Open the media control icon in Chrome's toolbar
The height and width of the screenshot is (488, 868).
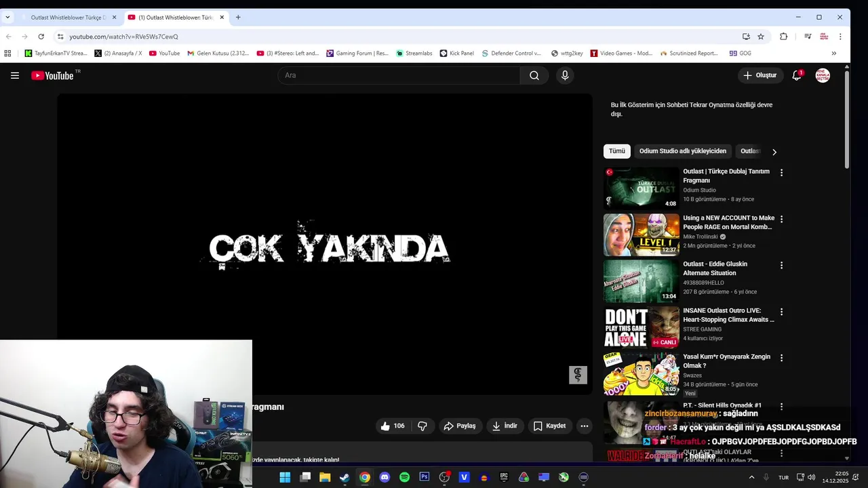coord(808,37)
